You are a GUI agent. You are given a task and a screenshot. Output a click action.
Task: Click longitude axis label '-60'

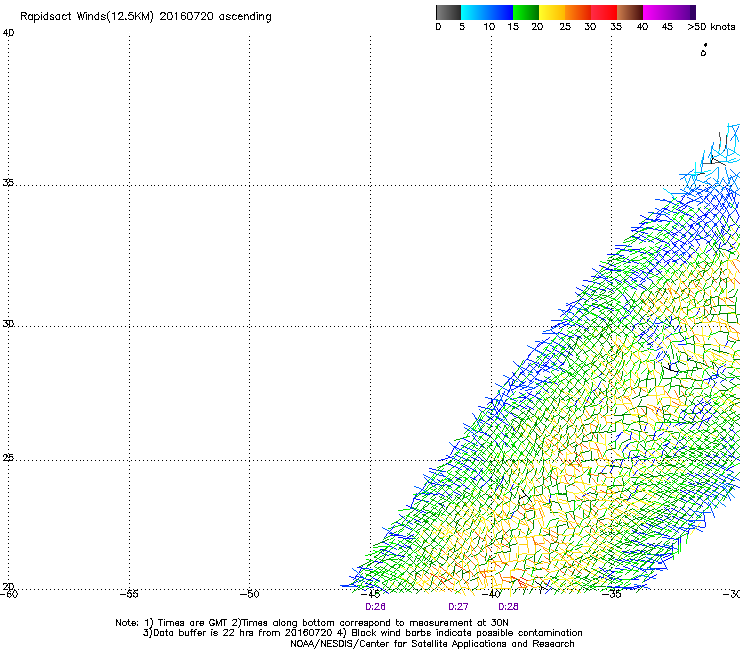point(9,594)
